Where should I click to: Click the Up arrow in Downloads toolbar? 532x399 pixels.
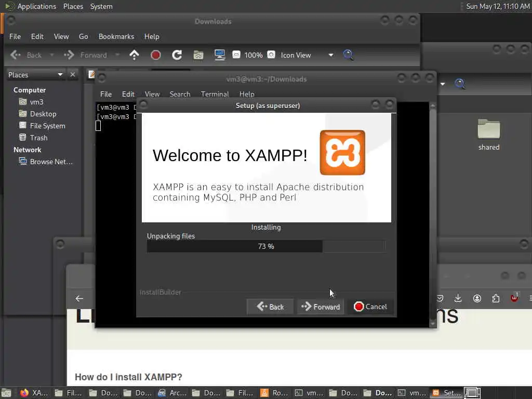point(135,55)
